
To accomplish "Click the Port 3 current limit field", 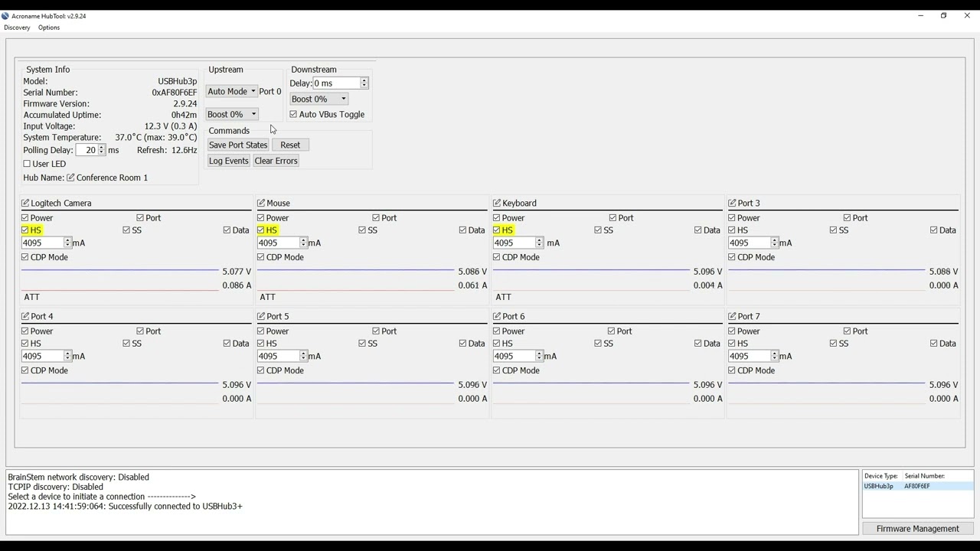I will pos(750,243).
